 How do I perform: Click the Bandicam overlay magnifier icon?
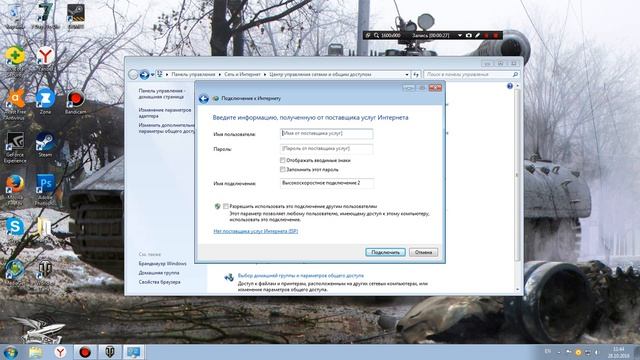coord(376,36)
